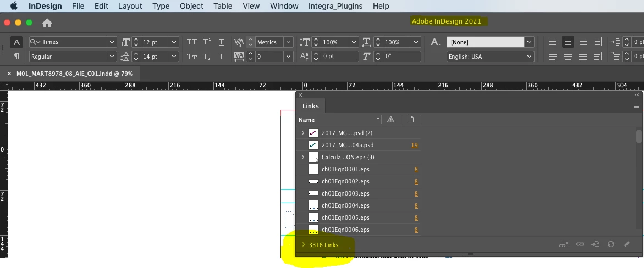
Task: Set paragraph alignment to Align Left
Action: pyautogui.click(x=553, y=42)
